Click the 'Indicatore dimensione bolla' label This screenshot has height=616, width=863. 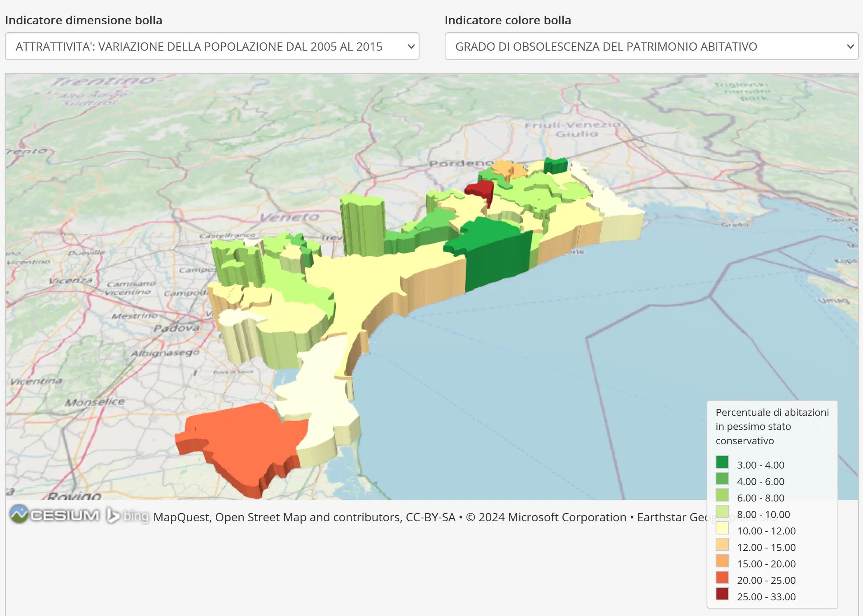click(x=84, y=20)
